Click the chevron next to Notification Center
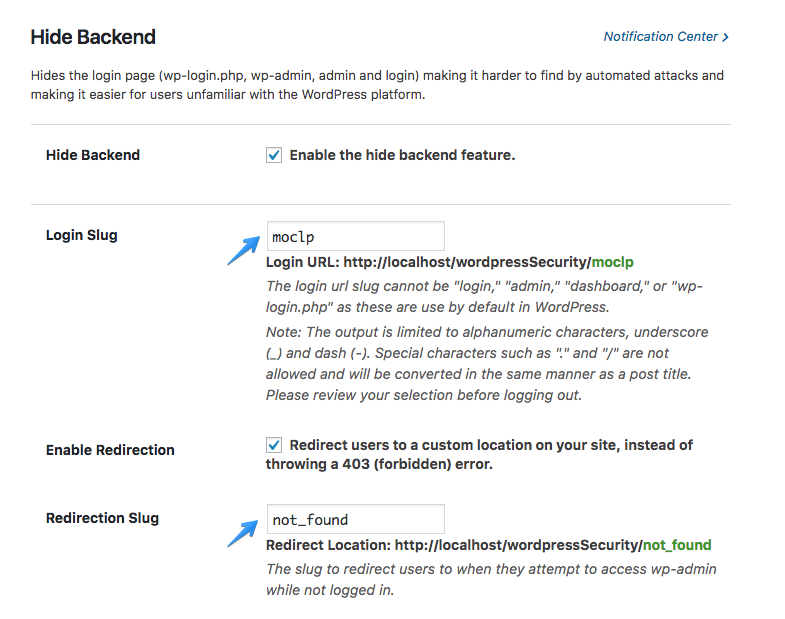The width and height of the screenshot is (785, 619). point(725,37)
